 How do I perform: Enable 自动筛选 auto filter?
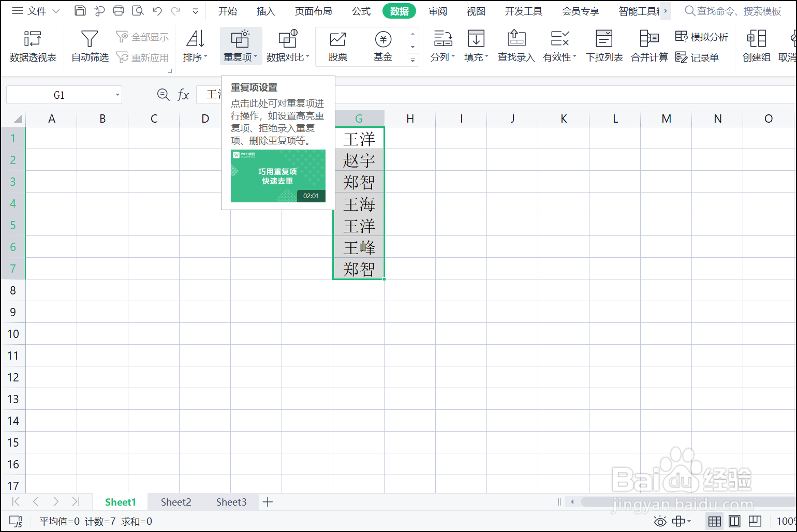coord(90,46)
